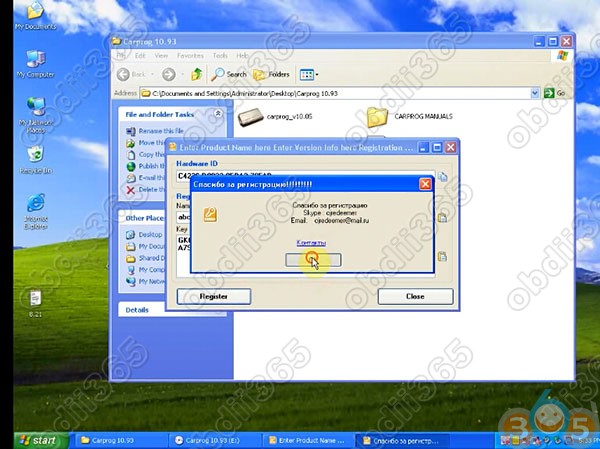Switch to Enter Product Name taskbar item

(308, 441)
